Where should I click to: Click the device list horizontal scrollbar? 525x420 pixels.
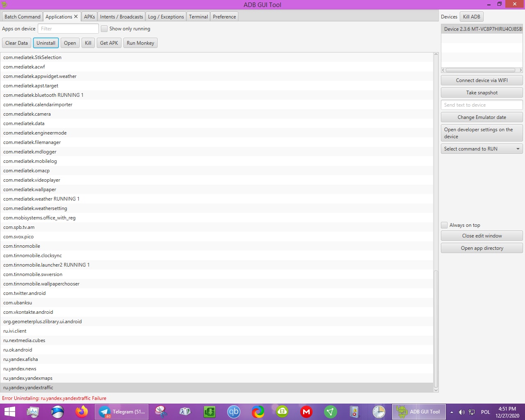click(x=480, y=70)
